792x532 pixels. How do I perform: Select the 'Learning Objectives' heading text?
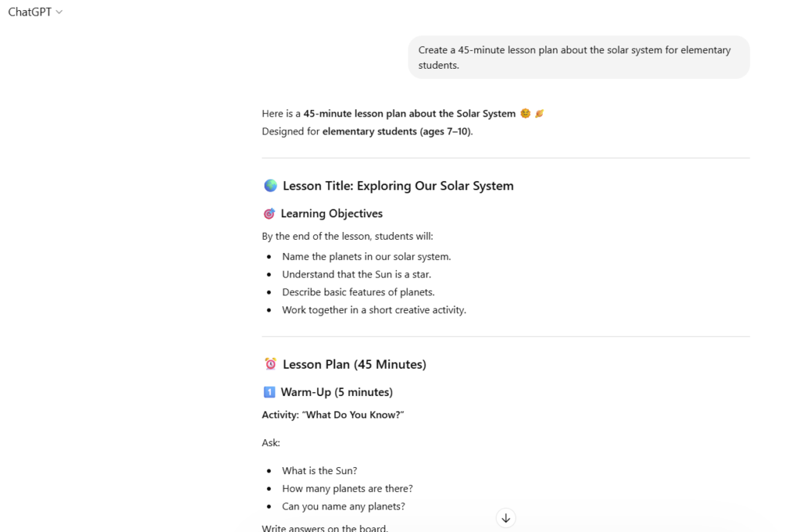point(331,213)
